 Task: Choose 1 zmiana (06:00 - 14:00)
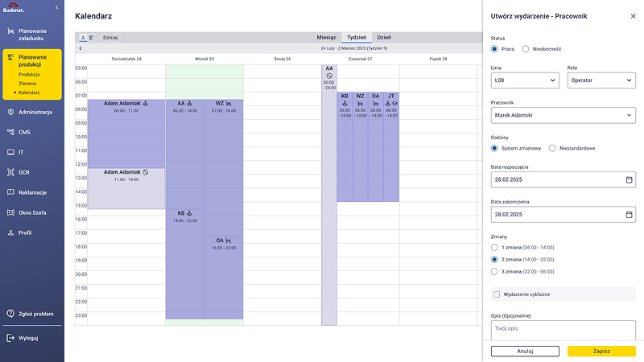click(494, 248)
